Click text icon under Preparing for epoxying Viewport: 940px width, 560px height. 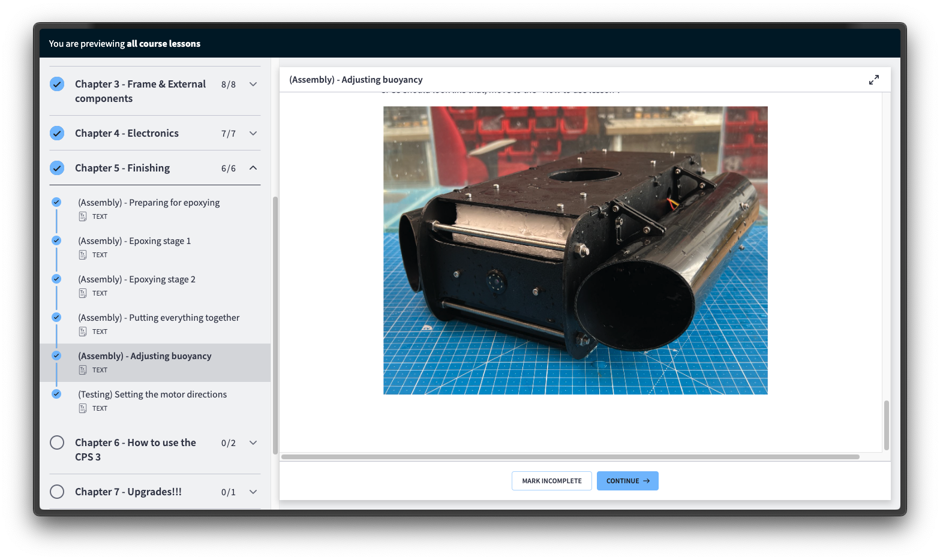[83, 216]
